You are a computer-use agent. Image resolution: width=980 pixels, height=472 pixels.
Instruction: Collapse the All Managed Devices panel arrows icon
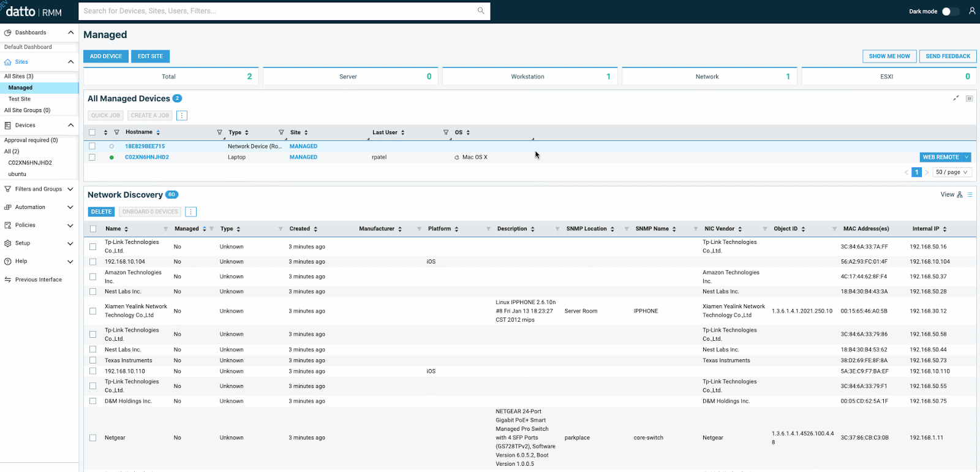point(956,98)
